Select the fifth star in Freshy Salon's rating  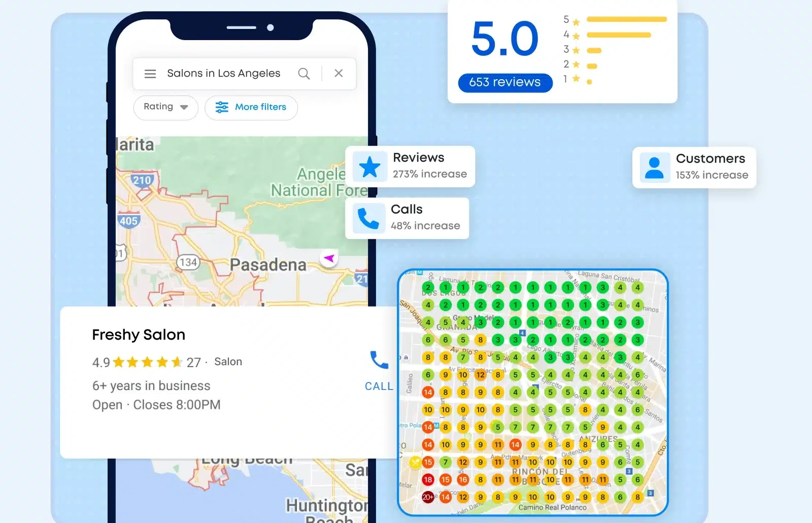177,362
